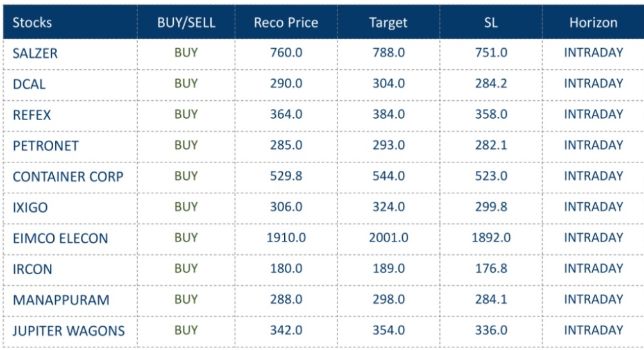Click the EIMCO ELECON stock name

60,238
